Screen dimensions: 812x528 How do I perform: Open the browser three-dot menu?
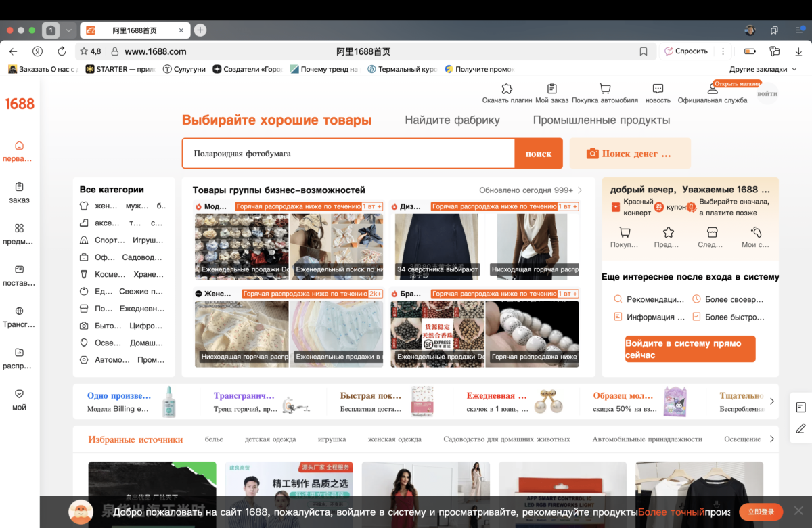[723, 51]
